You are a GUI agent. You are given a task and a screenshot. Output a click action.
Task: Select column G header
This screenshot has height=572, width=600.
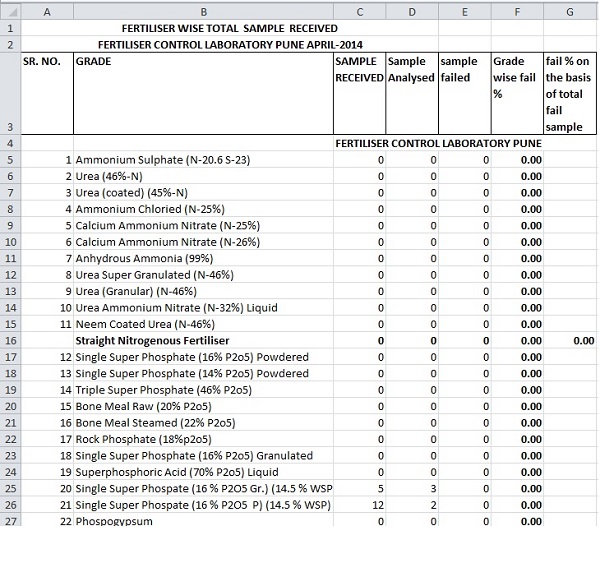point(570,9)
